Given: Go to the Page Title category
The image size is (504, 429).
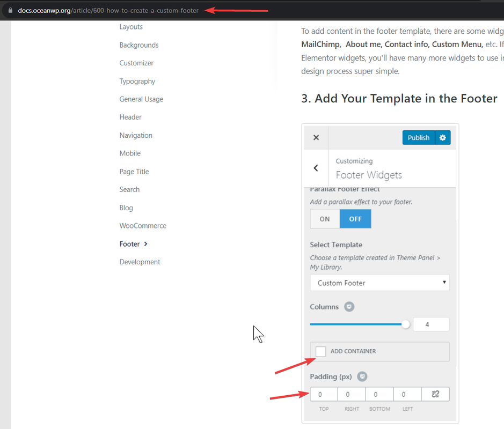Looking at the screenshot, I should click(134, 172).
